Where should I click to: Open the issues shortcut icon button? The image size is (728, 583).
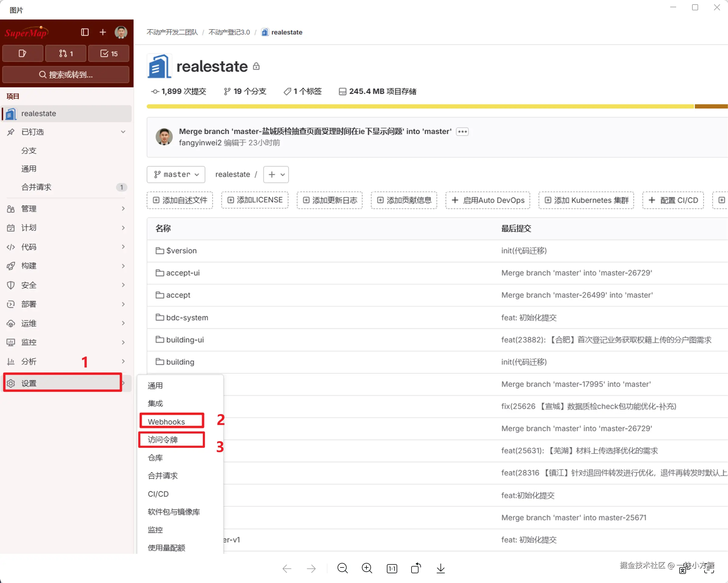23,53
